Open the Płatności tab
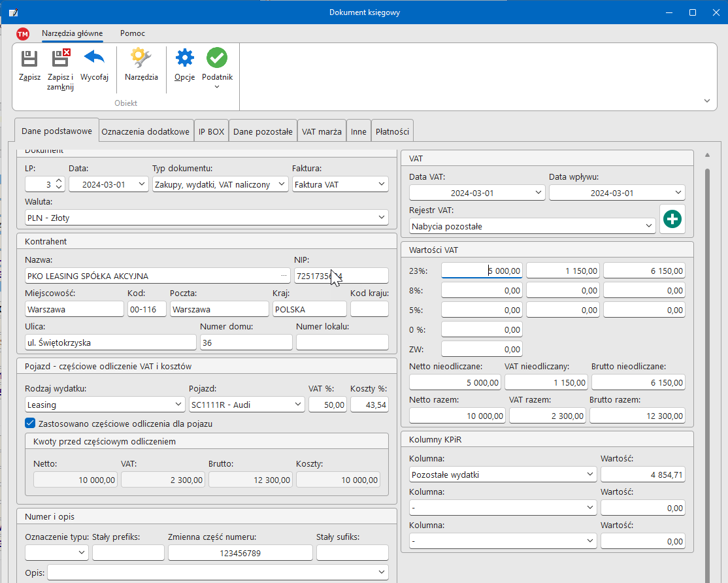 392,131
